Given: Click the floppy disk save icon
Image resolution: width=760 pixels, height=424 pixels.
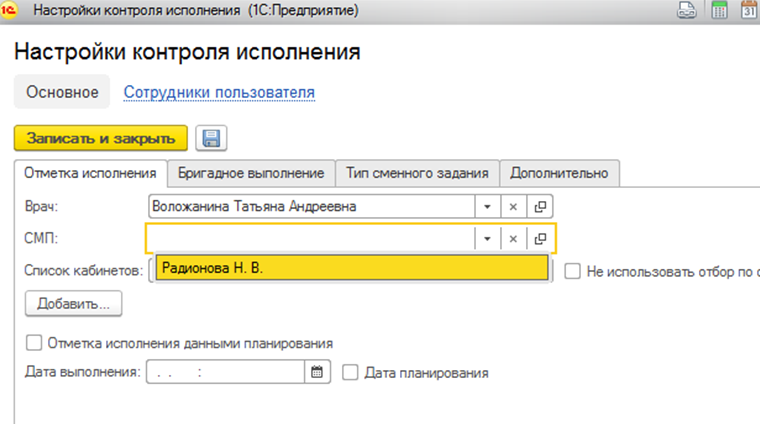Looking at the screenshot, I should pos(211,138).
